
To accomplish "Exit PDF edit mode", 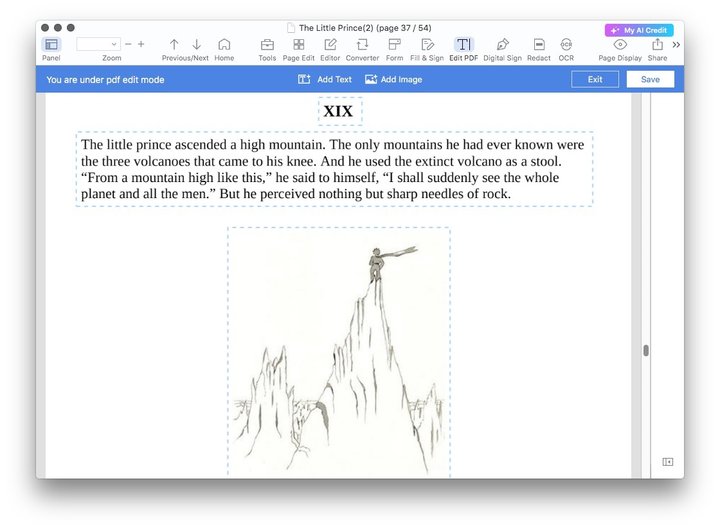I will 595,79.
